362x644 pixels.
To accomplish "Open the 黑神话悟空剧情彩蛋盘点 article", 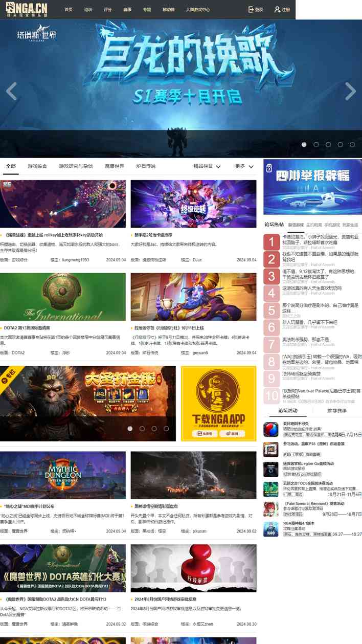I will click(157, 506).
